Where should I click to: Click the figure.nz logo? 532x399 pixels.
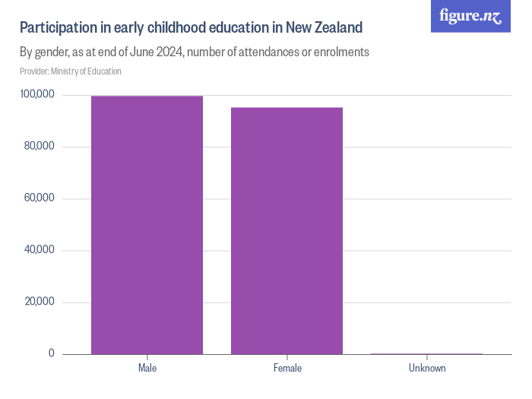[470, 16]
